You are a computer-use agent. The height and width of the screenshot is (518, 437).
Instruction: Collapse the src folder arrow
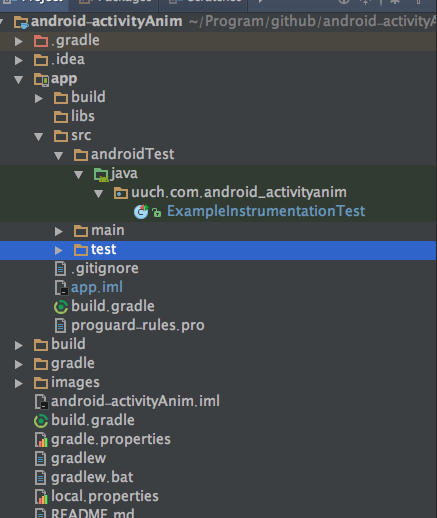pos(39,136)
